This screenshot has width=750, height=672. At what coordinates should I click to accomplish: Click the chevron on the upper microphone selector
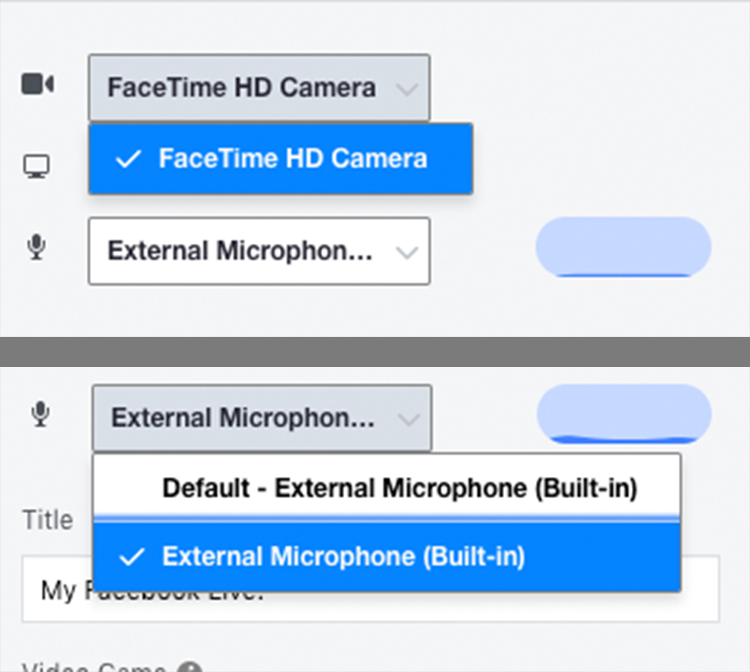tap(406, 252)
